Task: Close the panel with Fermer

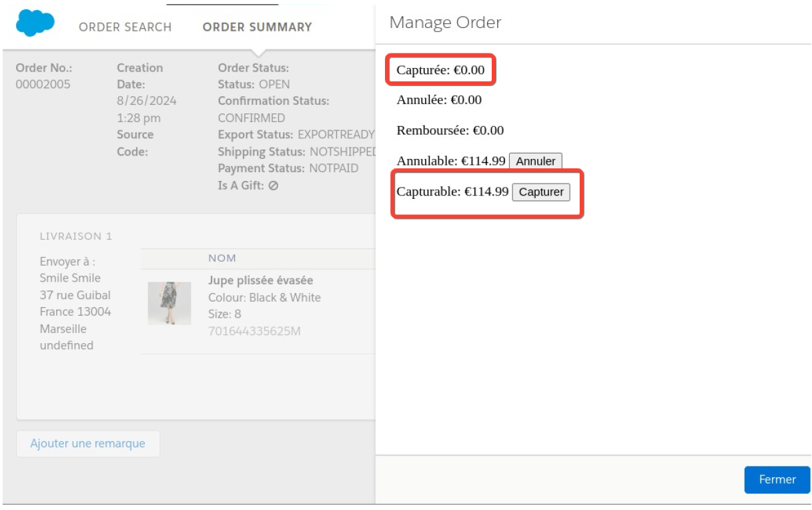Action: point(777,479)
